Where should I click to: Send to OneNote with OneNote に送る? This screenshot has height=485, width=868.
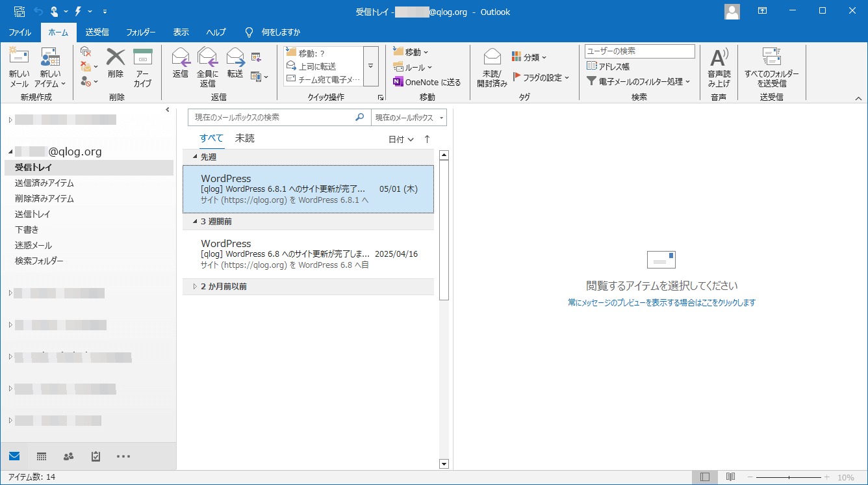coord(427,82)
